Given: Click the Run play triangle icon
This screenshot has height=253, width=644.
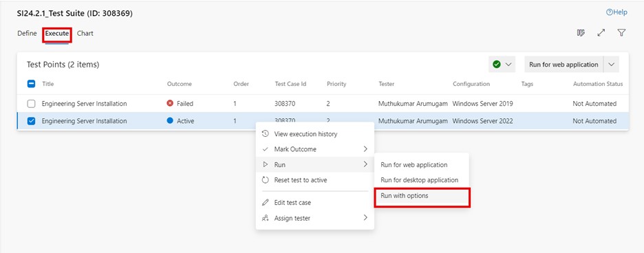Looking at the screenshot, I should tap(266, 164).
